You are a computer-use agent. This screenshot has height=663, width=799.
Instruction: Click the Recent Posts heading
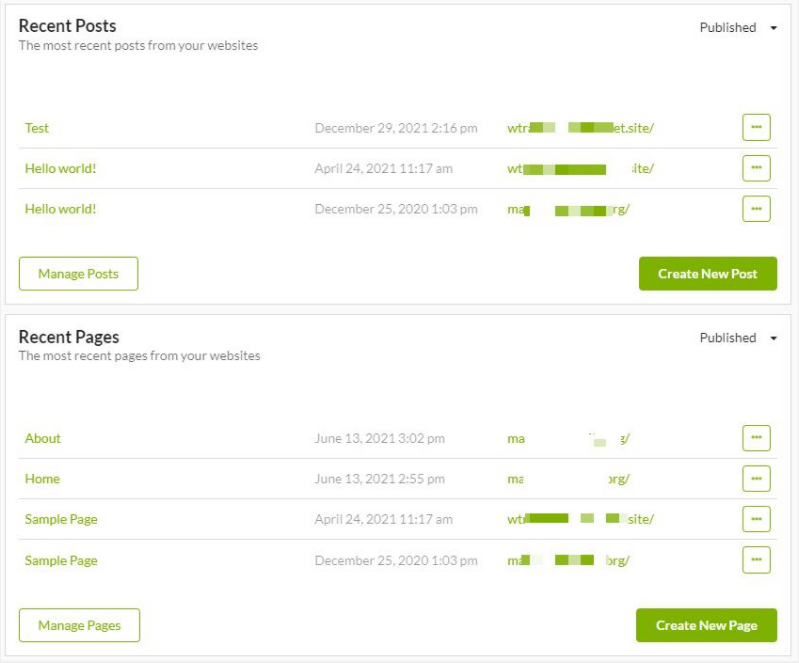[x=67, y=25]
